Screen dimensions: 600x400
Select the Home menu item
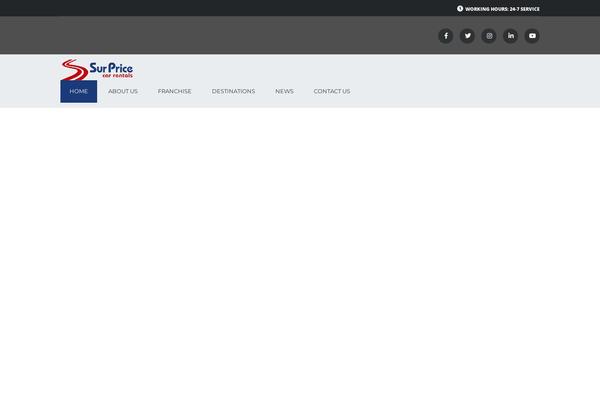[x=78, y=91]
